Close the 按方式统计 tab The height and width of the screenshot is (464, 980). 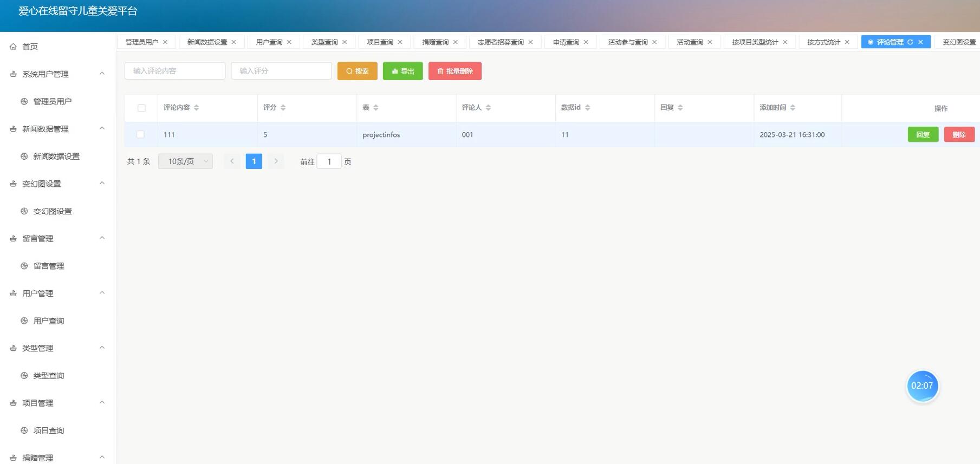[847, 42]
